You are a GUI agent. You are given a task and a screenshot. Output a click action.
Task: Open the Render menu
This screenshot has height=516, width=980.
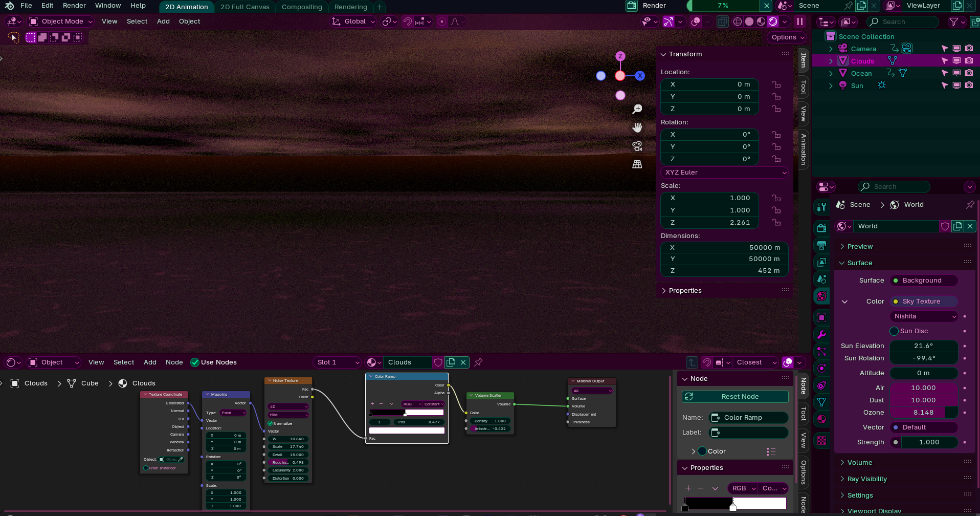[74, 6]
